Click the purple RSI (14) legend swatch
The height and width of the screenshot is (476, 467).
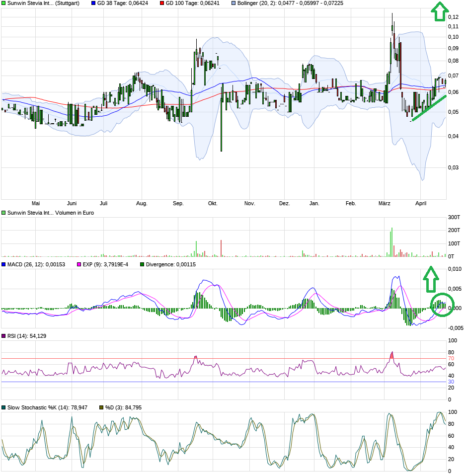click(3, 336)
